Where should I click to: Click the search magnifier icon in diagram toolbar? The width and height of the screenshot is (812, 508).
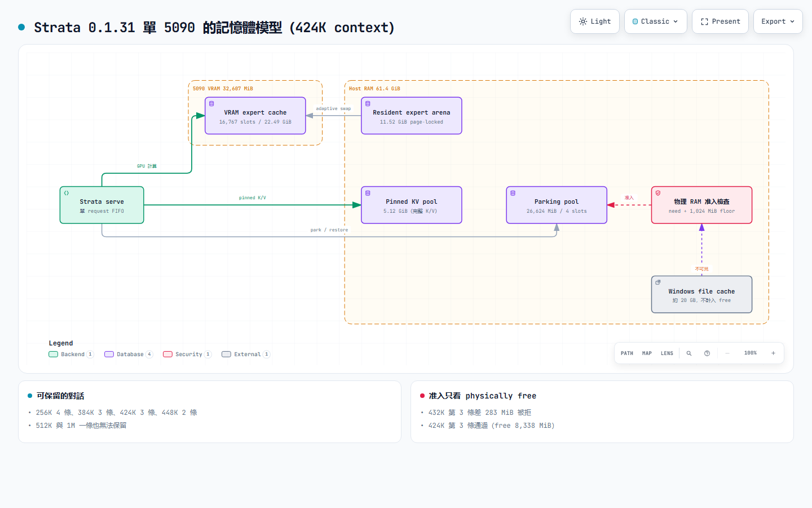point(689,353)
